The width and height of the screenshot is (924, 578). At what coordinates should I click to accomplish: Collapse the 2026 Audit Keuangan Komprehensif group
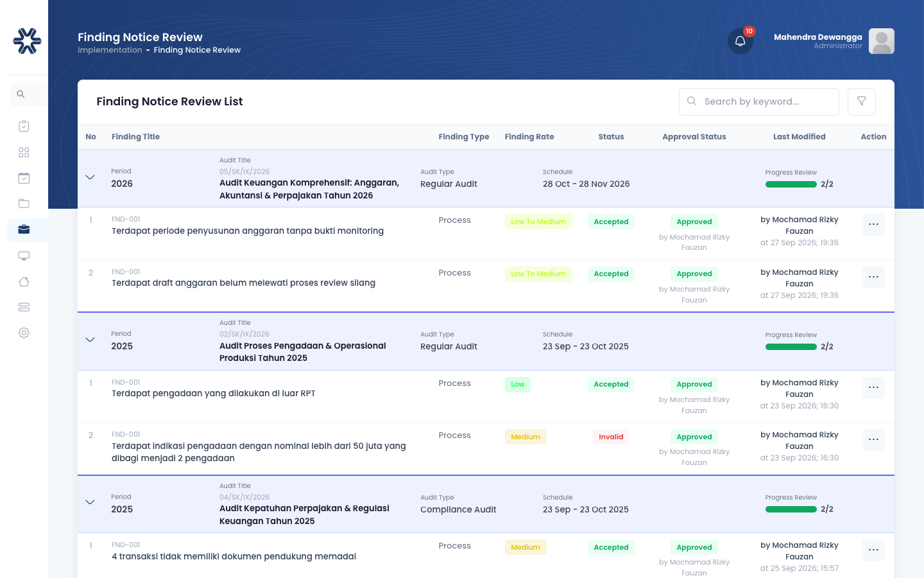coord(90,177)
